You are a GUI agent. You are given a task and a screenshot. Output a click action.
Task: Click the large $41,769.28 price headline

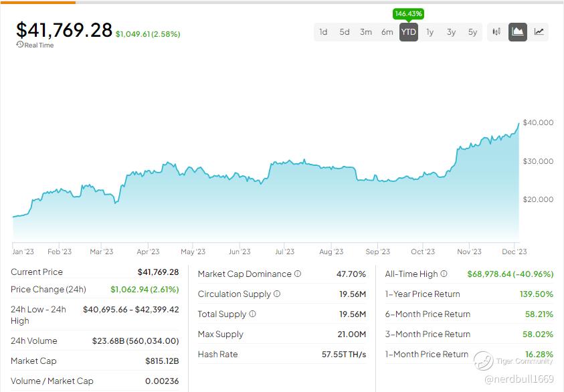coord(64,29)
